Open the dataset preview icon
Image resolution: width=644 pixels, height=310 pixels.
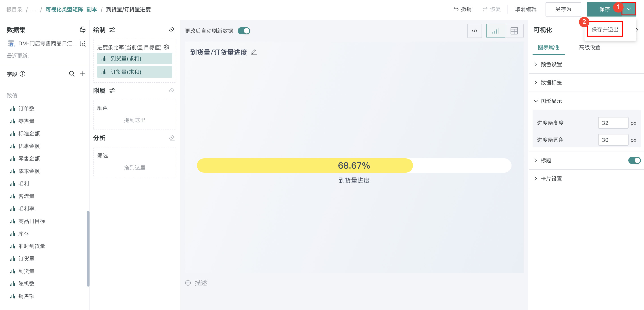pyautogui.click(x=83, y=44)
